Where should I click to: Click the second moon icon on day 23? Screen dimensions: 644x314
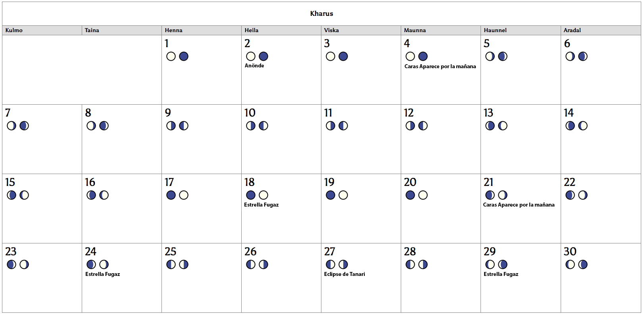[24, 264]
